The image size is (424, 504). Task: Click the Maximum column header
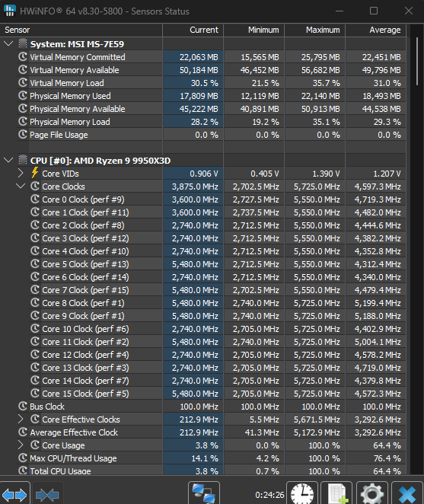pos(314,30)
